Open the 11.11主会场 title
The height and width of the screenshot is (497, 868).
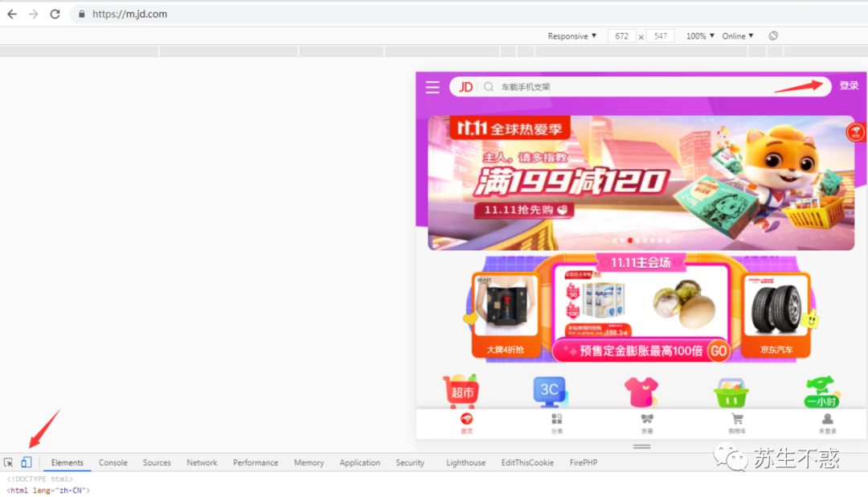coord(641,262)
